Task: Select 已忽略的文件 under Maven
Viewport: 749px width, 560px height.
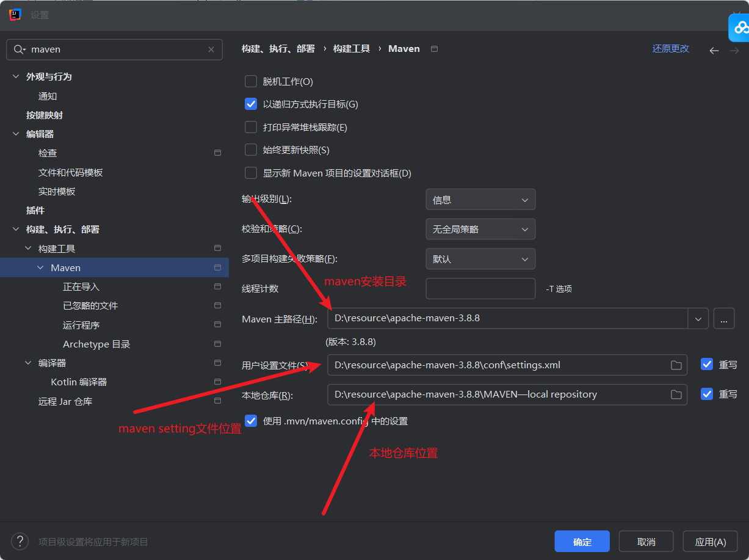Action: [90, 305]
